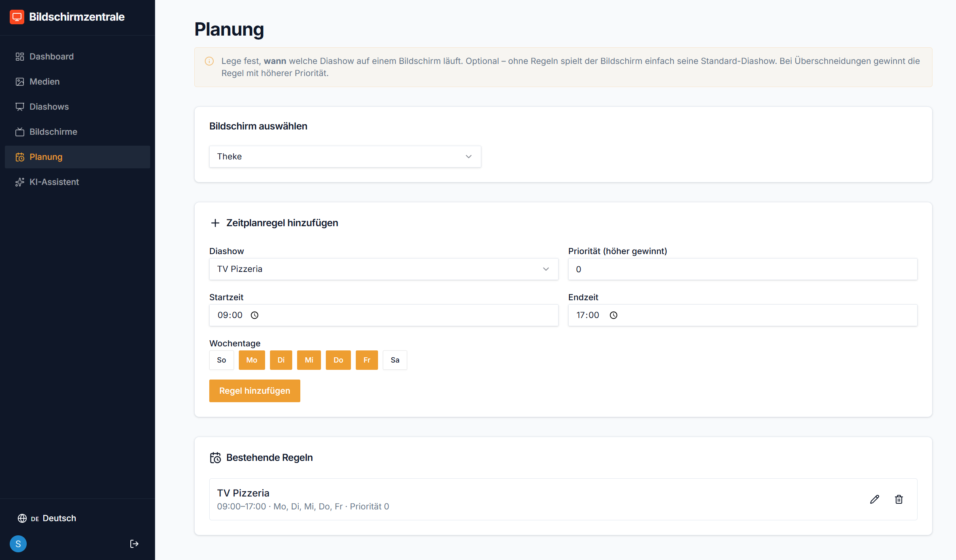
Task: Navigate to Bildschirme
Action: point(77,132)
